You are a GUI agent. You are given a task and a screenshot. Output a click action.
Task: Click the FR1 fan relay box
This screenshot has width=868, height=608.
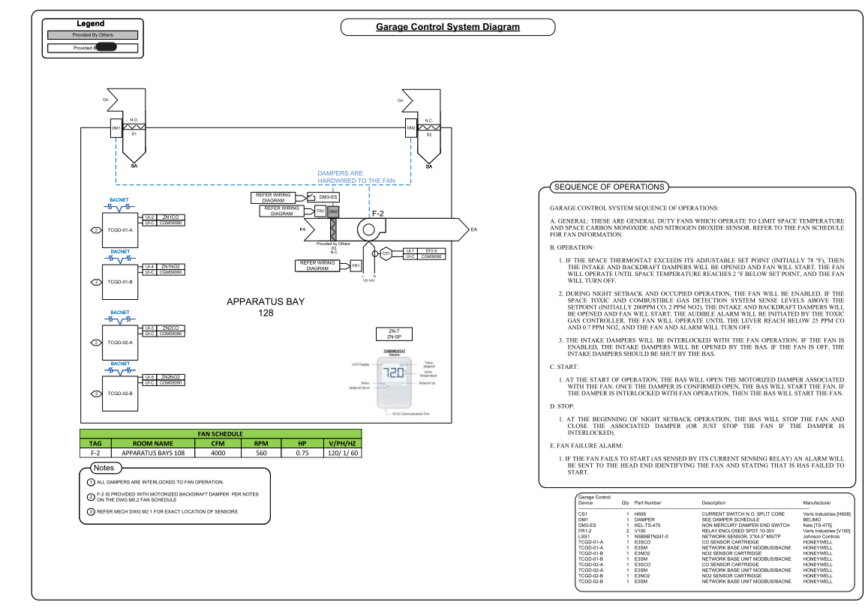[x=356, y=266]
